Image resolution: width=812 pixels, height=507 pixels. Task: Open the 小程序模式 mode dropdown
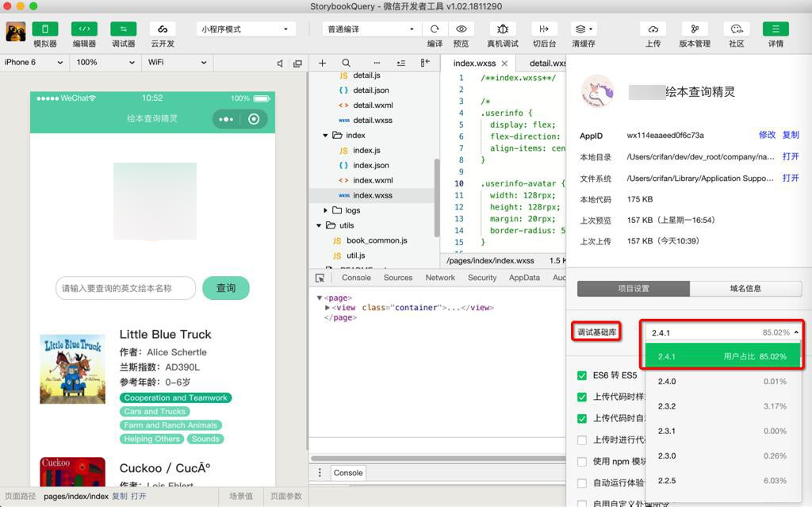pyautogui.click(x=246, y=29)
